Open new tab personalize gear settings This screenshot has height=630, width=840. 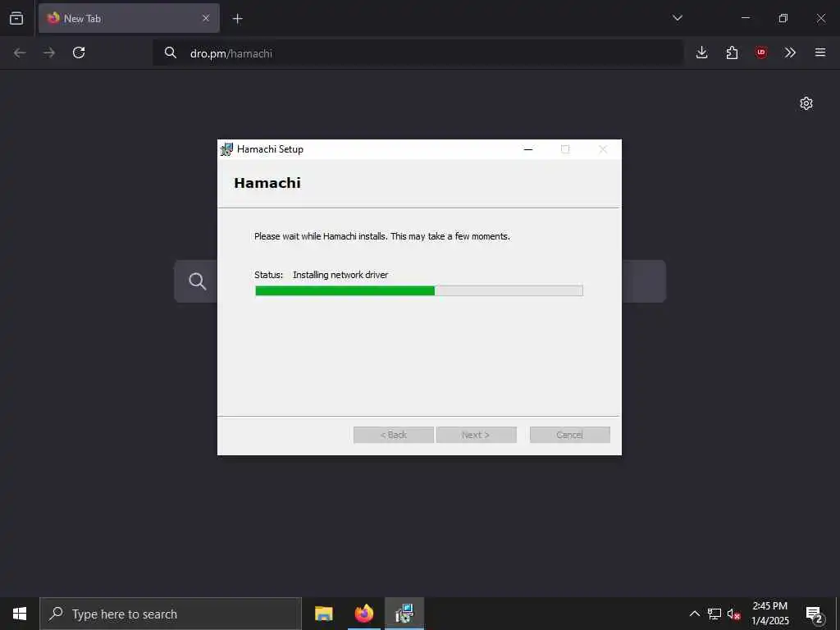coord(806,103)
